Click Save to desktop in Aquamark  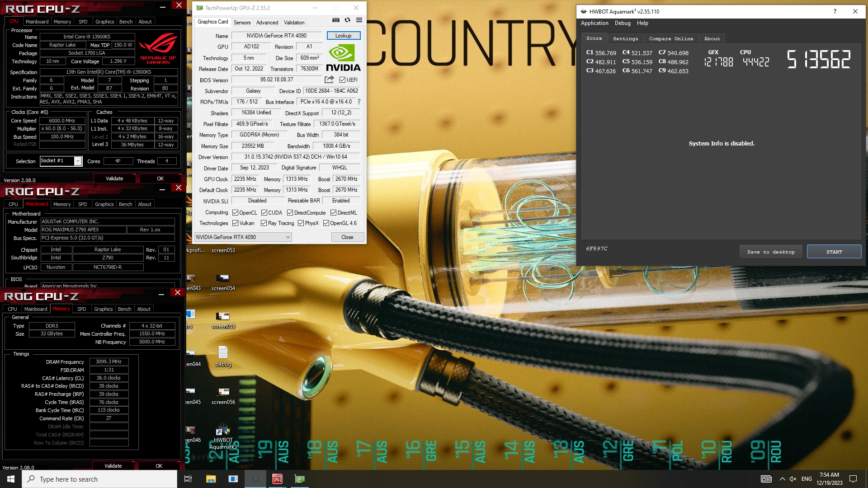tap(770, 252)
